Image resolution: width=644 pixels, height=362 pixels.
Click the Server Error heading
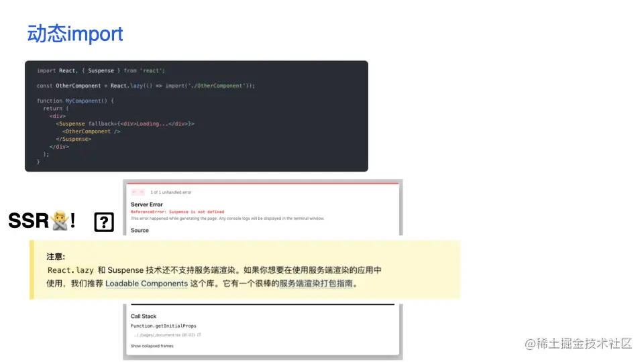147,204
